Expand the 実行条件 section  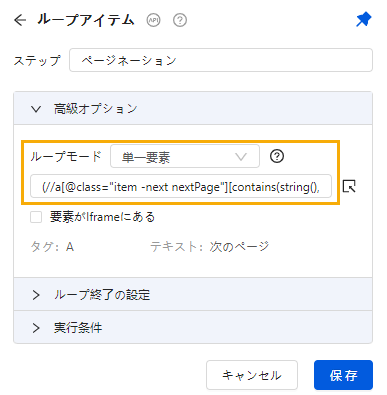pos(193,327)
